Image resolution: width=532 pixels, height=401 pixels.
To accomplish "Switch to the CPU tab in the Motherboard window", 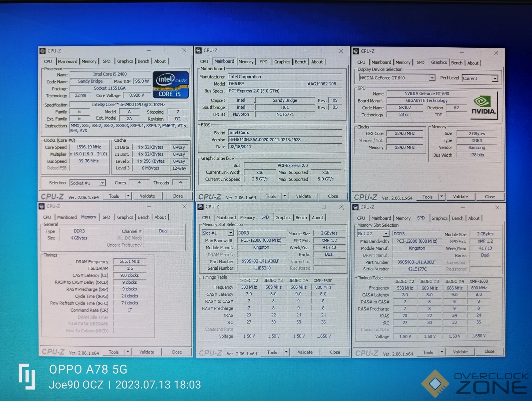I will pos(204,61).
